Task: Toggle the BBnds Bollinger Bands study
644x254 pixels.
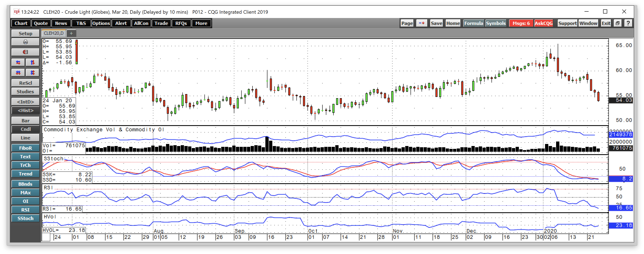Action: (25, 184)
